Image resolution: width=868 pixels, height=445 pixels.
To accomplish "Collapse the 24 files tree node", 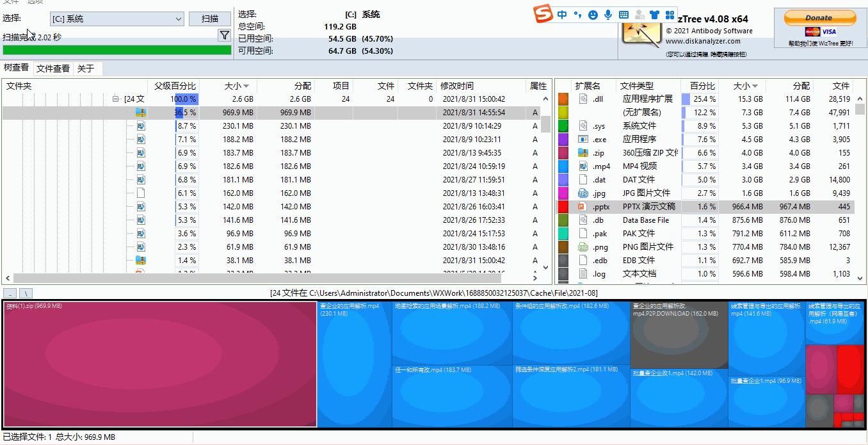I will (x=116, y=99).
